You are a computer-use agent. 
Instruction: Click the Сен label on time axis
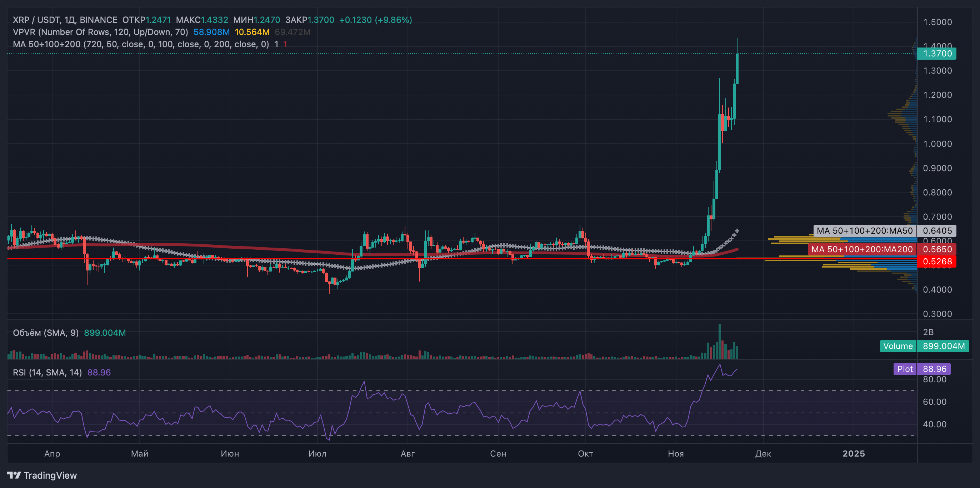(x=498, y=454)
